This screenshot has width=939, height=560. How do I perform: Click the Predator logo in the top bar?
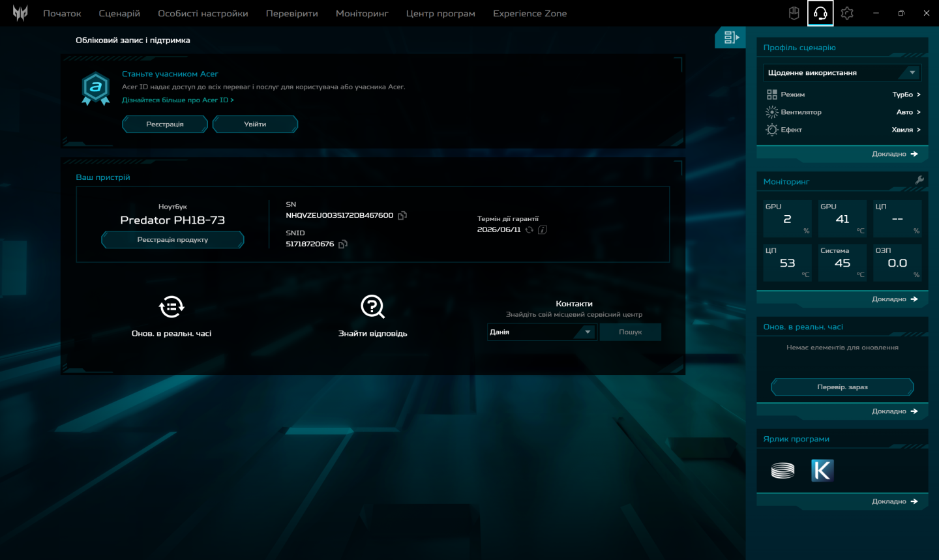(x=20, y=13)
